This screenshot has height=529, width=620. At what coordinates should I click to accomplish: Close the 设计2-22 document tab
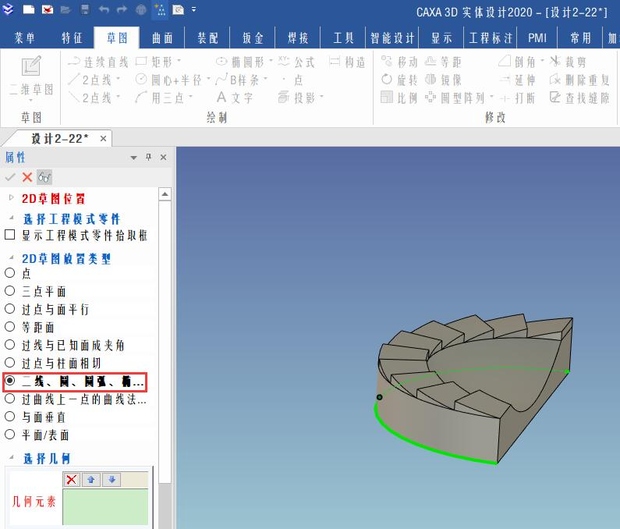click(x=103, y=139)
